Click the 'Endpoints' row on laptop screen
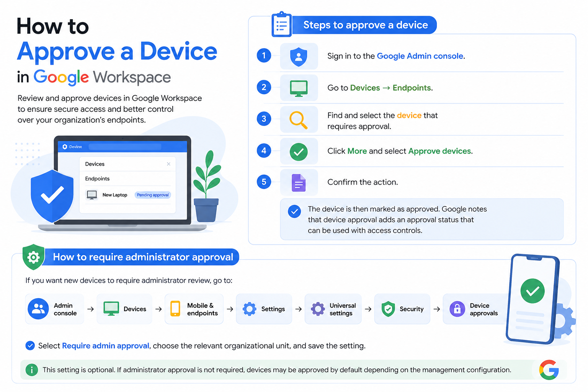This screenshot has width=588, height=392. [x=127, y=179]
